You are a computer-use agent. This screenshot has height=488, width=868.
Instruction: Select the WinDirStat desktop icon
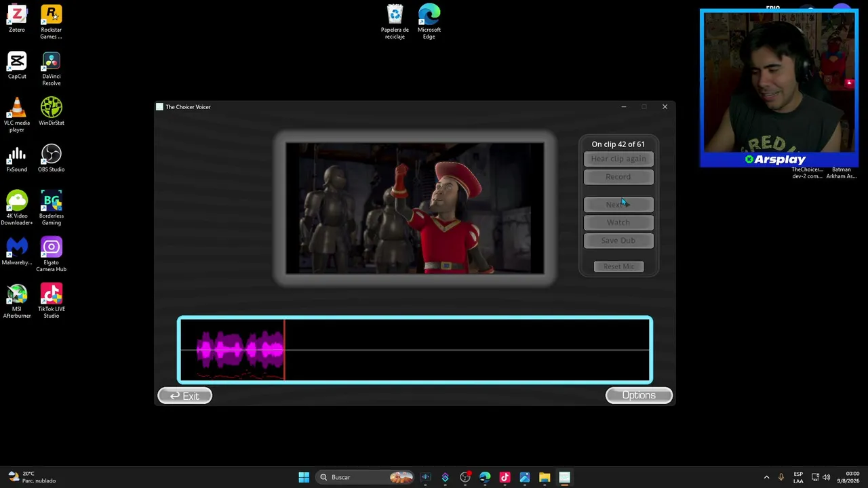tap(51, 112)
